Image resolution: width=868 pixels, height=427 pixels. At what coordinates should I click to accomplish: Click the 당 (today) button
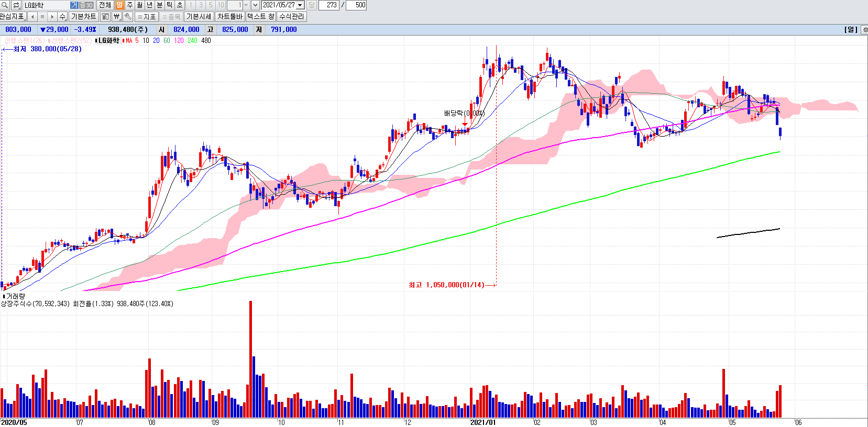click(x=311, y=5)
